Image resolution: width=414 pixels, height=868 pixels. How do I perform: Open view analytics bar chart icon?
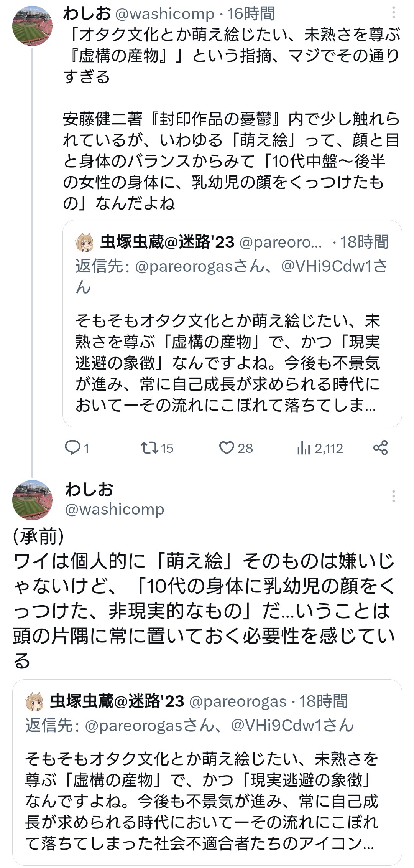(303, 448)
